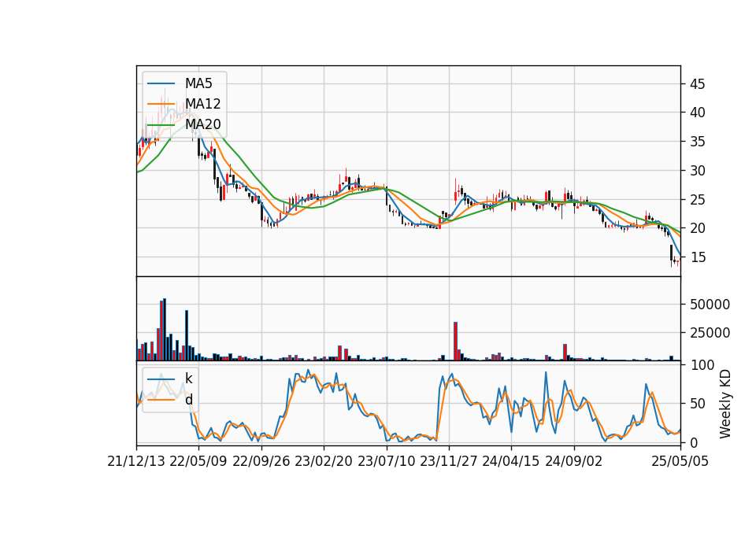
Task: Click the MA12 legend label
Action: 202,104
